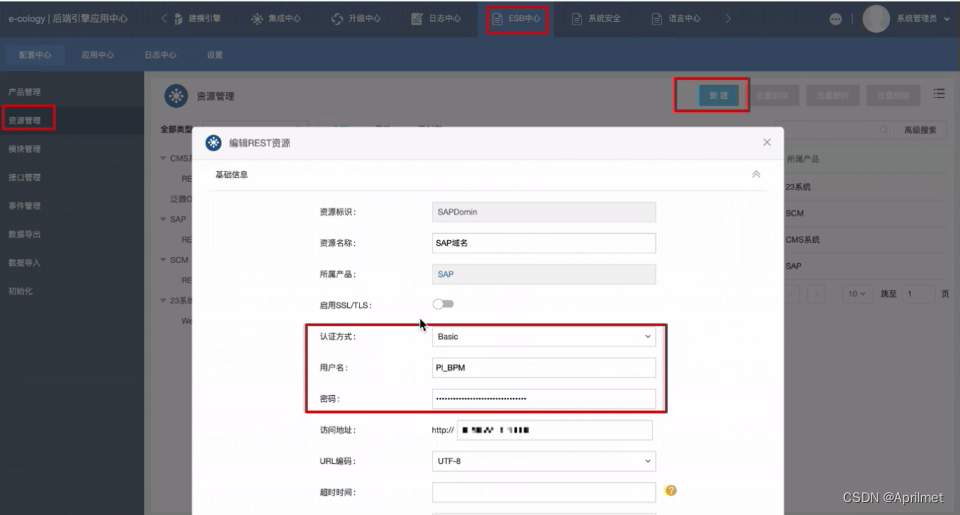
Task: Click the 语言中心 document icon
Action: click(x=656, y=19)
